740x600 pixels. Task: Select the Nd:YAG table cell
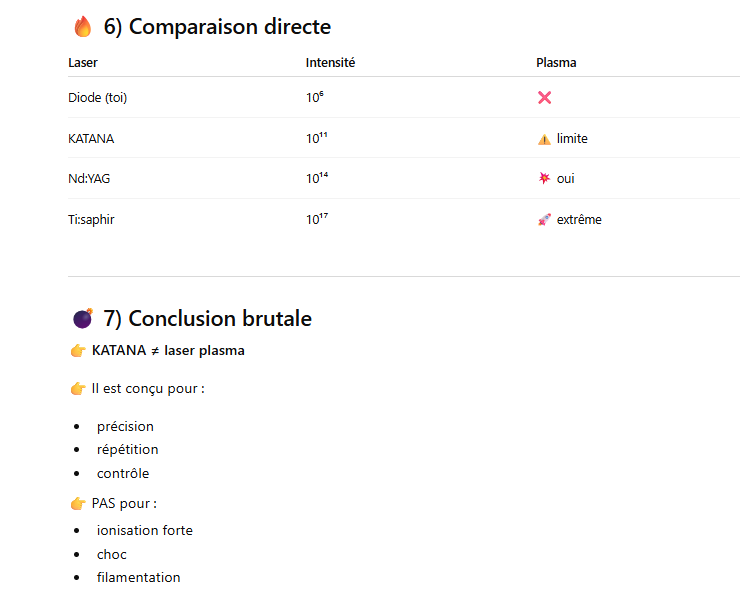click(x=90, y=179)
